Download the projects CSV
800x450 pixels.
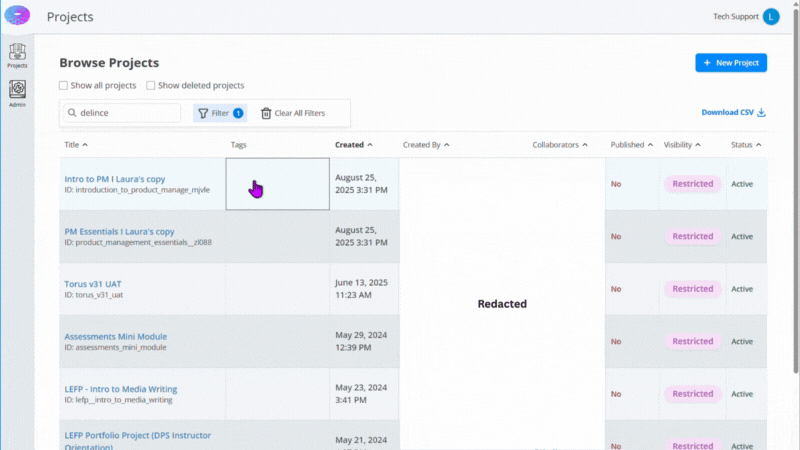[x=733, y=112]
